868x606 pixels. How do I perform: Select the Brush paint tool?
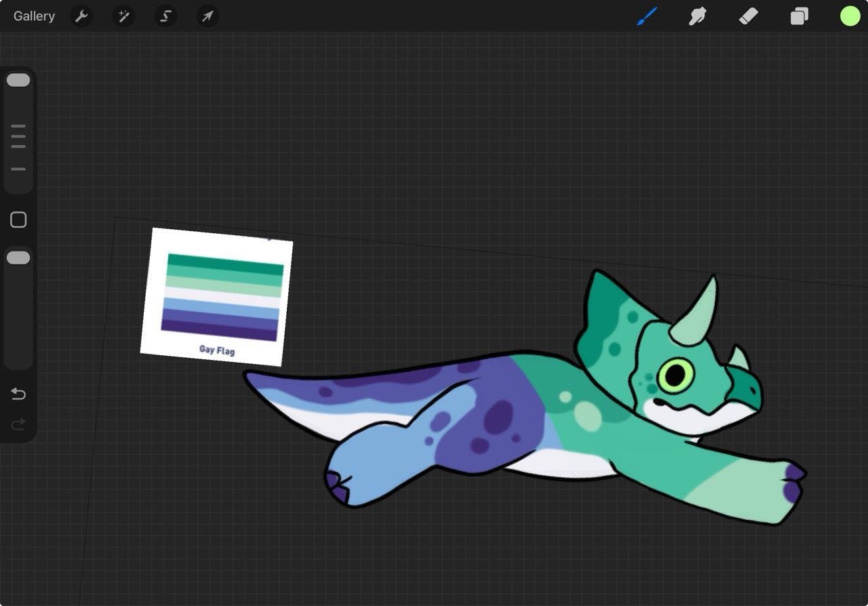click(647, 16)
